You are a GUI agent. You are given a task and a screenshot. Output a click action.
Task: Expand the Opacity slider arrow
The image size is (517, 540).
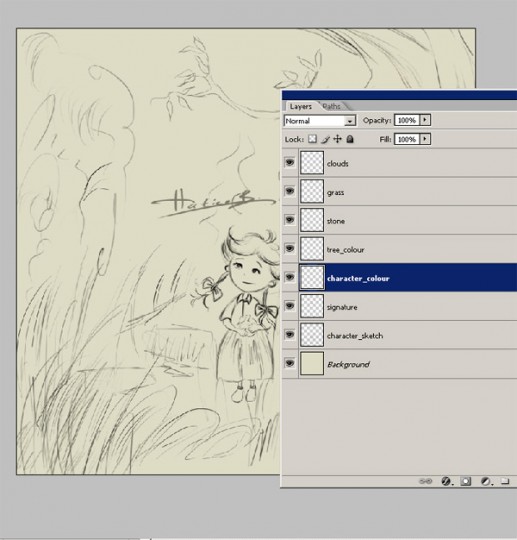pyautogui.click(x=425, y=120)
